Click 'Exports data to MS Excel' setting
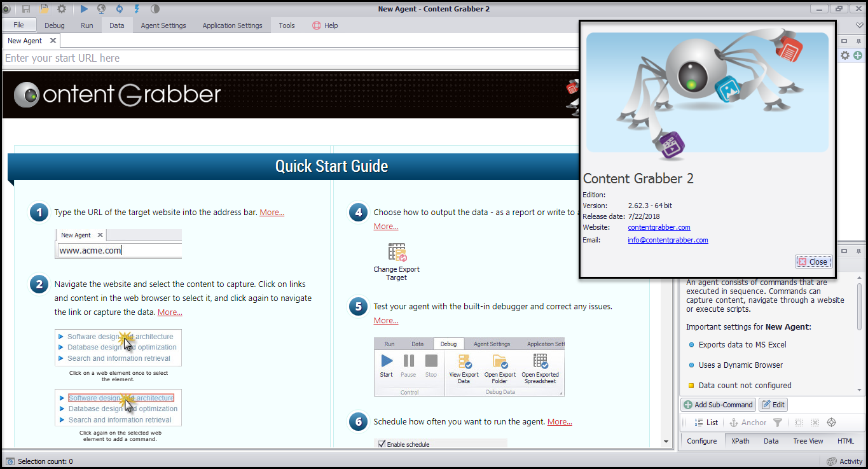Screen dimensions: 868x469 (742, 345)
